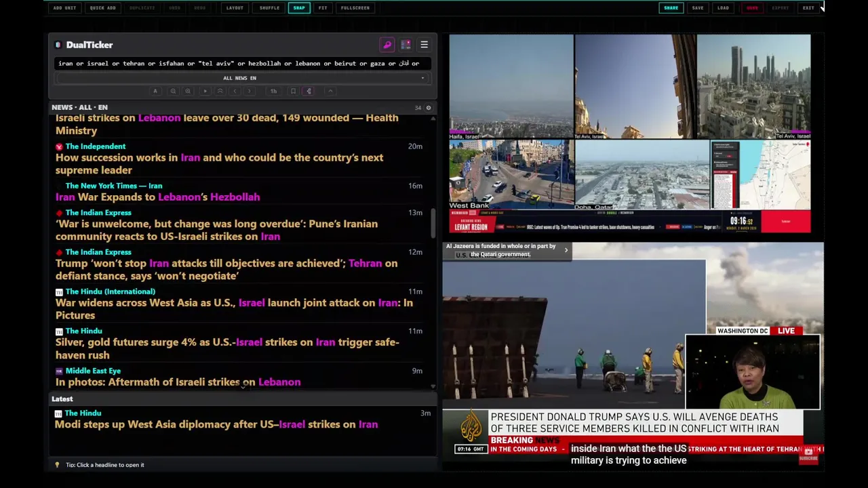Open headline 'War is unwelcome, but change was long overdue'
This screenshot has height=488, width=868.
tap(216, 230)
